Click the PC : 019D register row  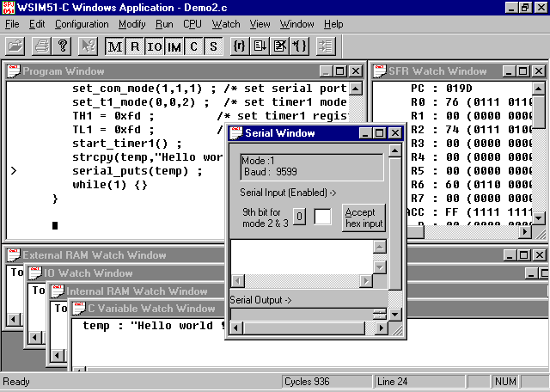click(x=441, y=88)
